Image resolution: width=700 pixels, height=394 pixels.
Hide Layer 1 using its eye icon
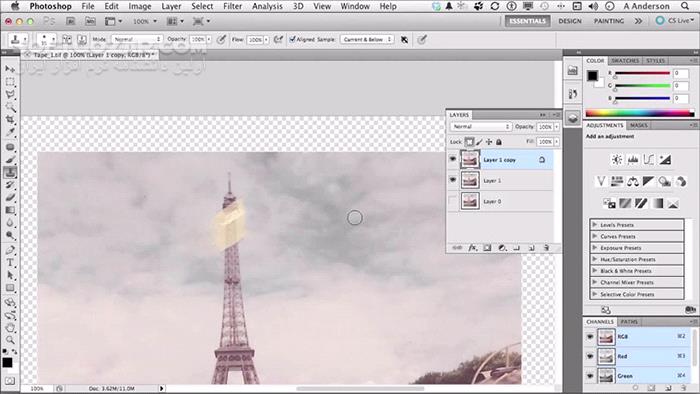pyautogui.click(x=453, y=180)
